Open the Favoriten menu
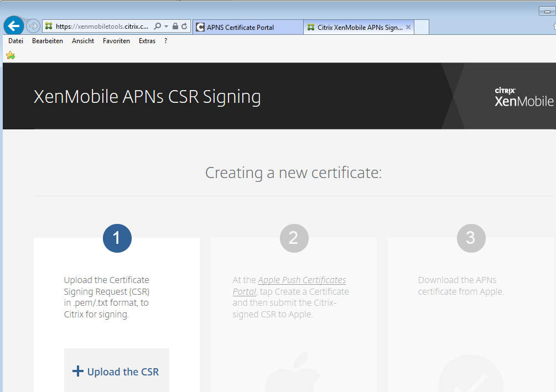The width and height of the screenshot is (556, 392). (x=116, y=41)
